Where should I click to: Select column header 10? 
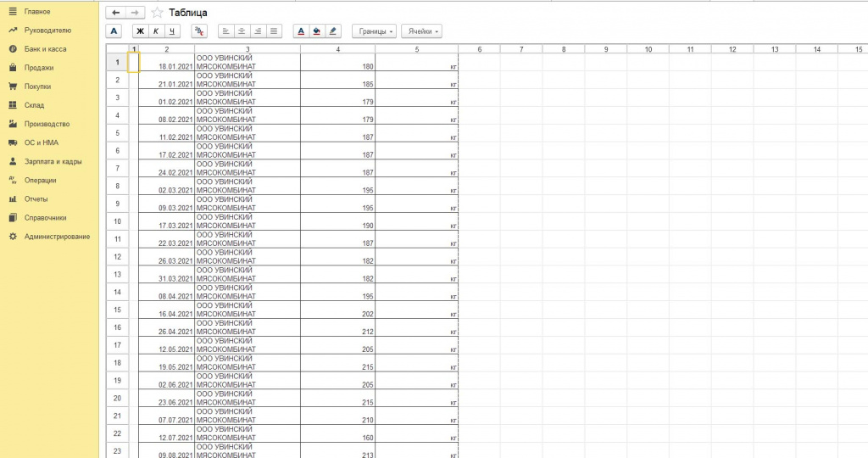[x=648, y=49]
